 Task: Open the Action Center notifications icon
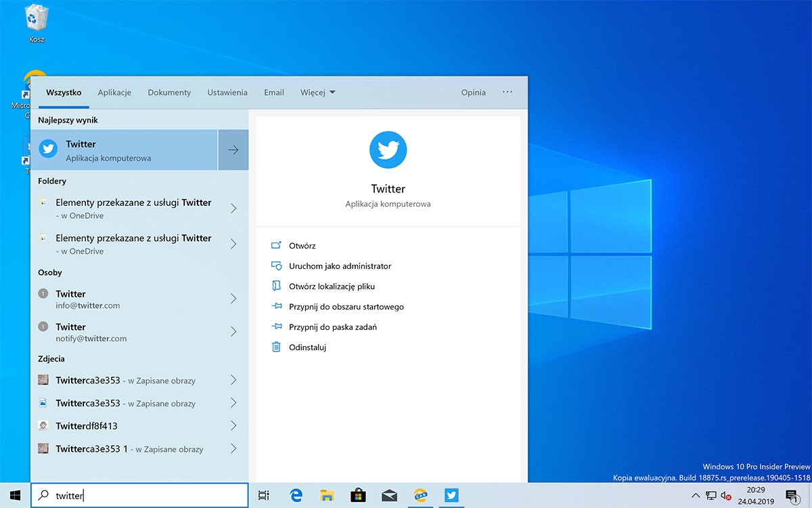click(x=791, y=496)
